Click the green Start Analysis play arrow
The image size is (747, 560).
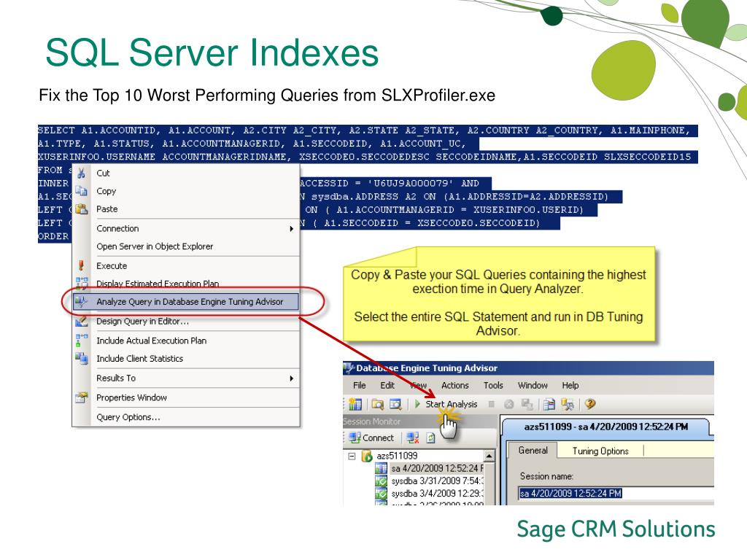coord(417,404)
